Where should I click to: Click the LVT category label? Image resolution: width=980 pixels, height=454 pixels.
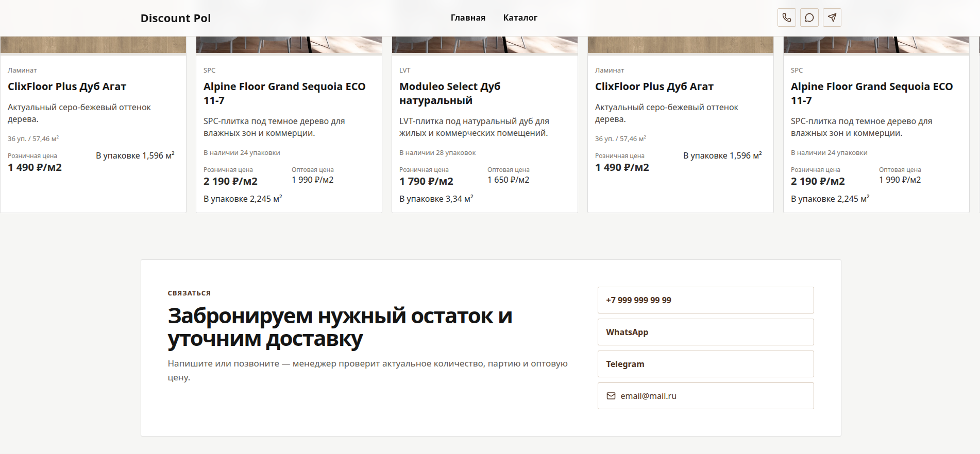coord(405,70)
